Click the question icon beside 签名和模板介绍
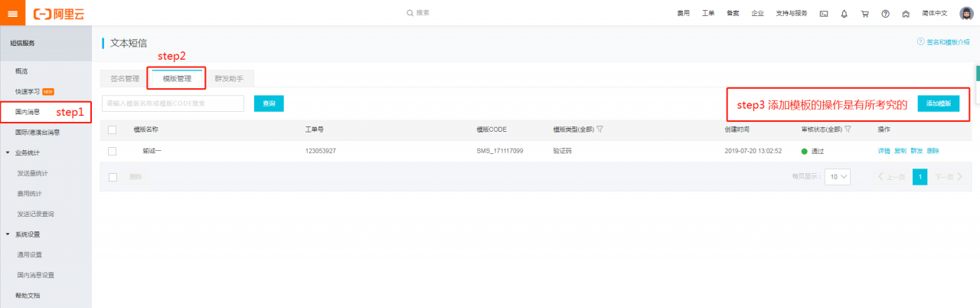980x308 pixels. pos(920,42)
